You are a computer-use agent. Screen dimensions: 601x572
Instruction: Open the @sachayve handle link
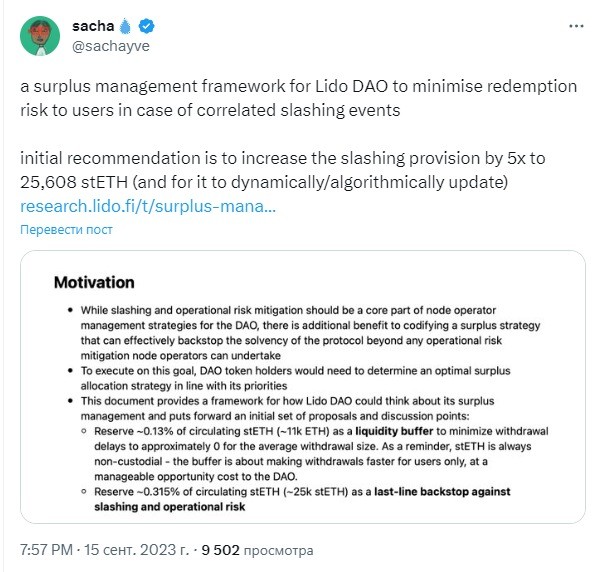(111, 46)
